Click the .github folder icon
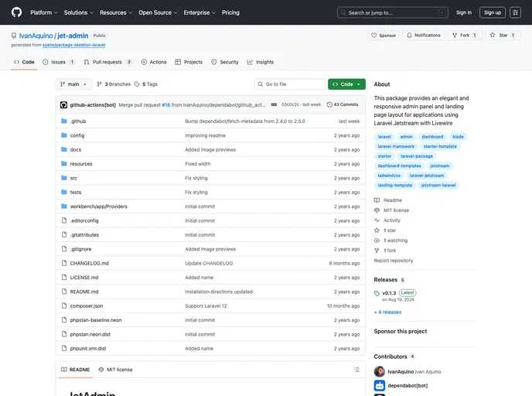 pyautogui.click(x=64, y=121)
